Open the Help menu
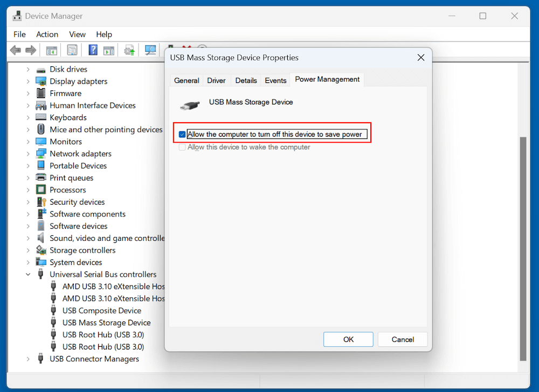 click(x=104, y=34)
